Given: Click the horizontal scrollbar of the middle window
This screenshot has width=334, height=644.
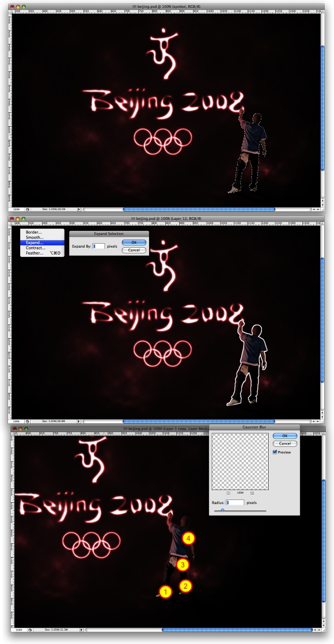Looking at the screenshot, I should [x=199, y=422].
